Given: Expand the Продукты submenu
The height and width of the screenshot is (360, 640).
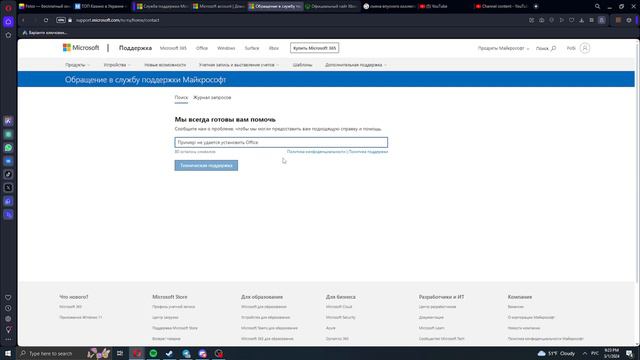Looking at the screenshot, I should click(x=77, y=65).
